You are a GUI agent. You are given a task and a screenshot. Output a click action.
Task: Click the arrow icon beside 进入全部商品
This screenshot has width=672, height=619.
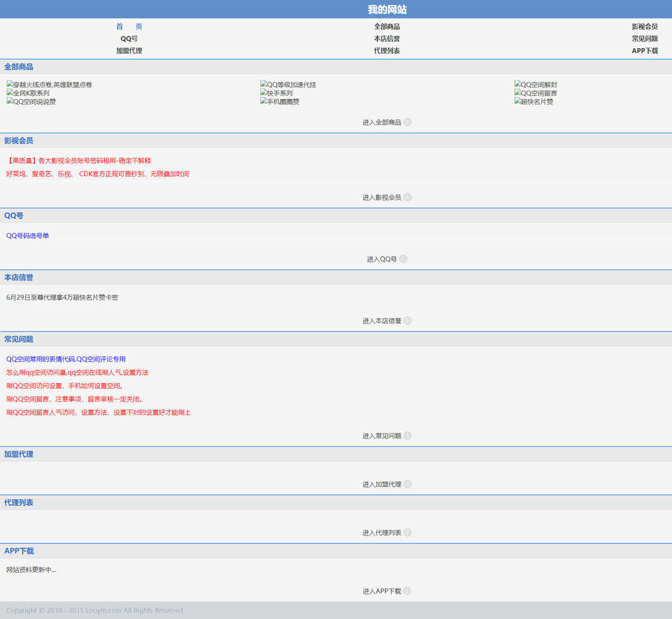408,122
